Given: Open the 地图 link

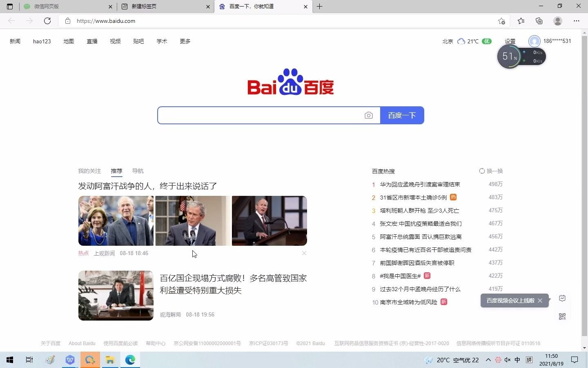Looking at the screenshot, I should tap(69, 41).
